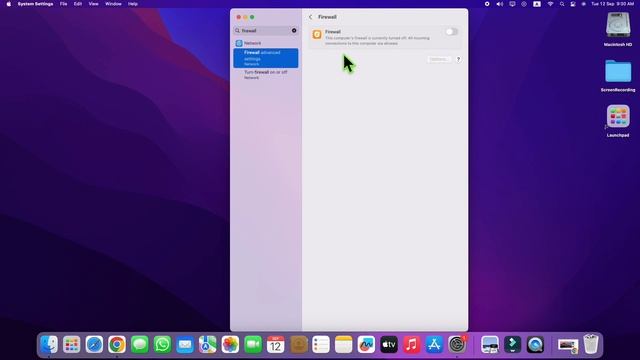Select the Turn firewall on or off result
This screenshot has height=360, width=640.
click(x=266, y=74)
